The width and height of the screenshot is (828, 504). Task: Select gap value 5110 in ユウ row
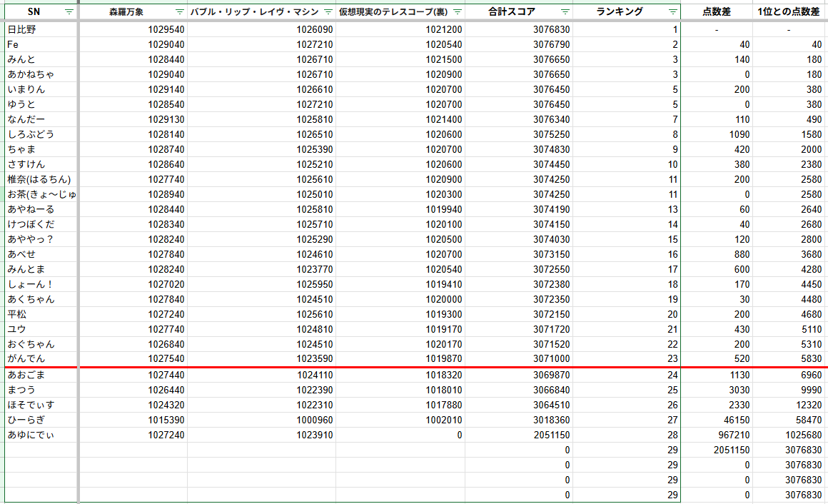(790, 329)
